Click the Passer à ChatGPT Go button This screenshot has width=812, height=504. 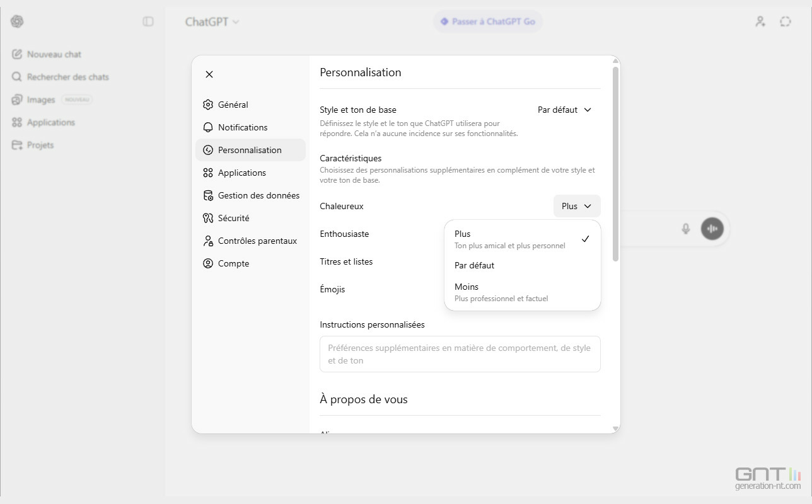[x=487, y=21]
